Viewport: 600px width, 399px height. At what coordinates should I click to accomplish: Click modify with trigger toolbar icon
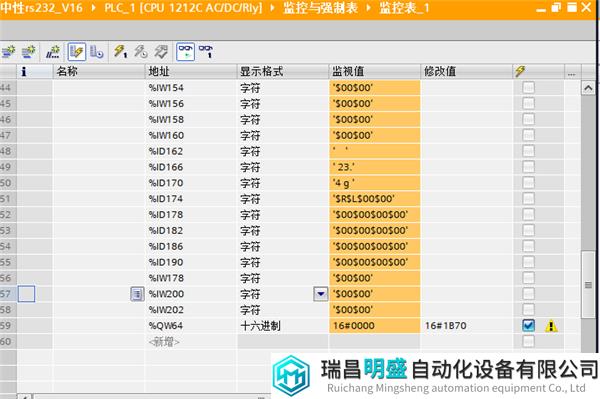(x=141, y=52)
